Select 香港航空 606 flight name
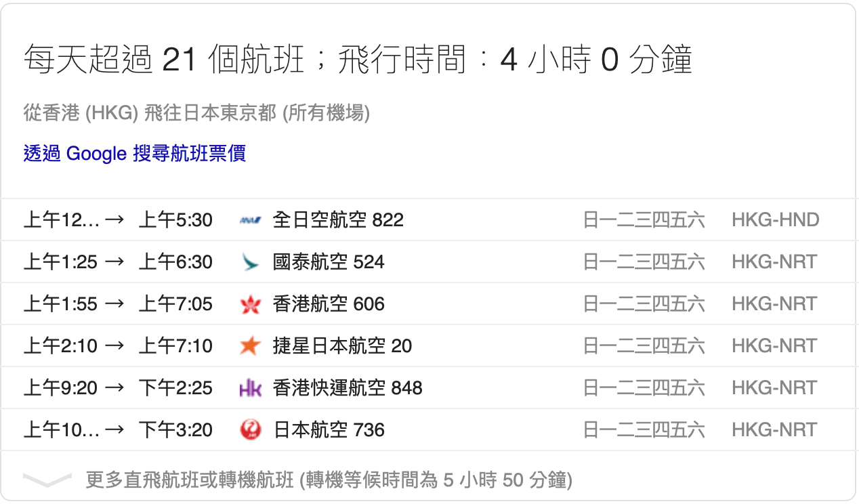Screen dimensions: 859x504 tap(328, 304)
